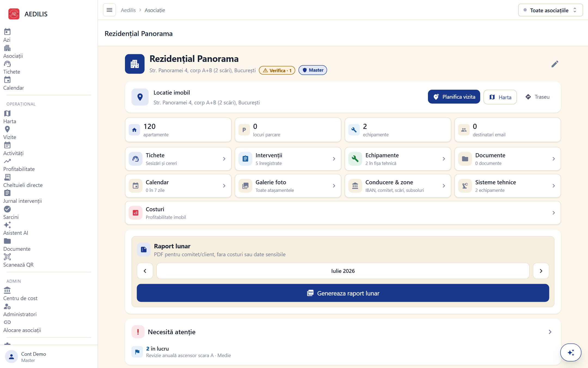The height and width of the screenshot is (368, 588).
Task: Expand the Necesită atenție section
Action: 343,332
